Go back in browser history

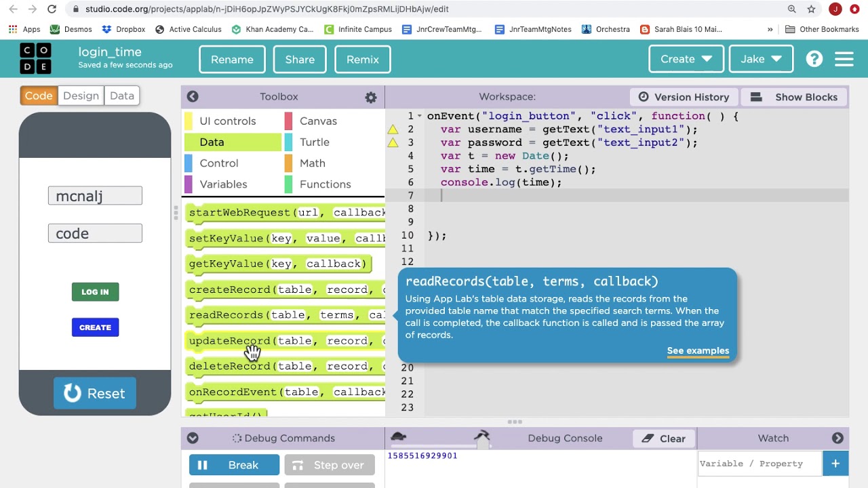(x=14, y=9)
